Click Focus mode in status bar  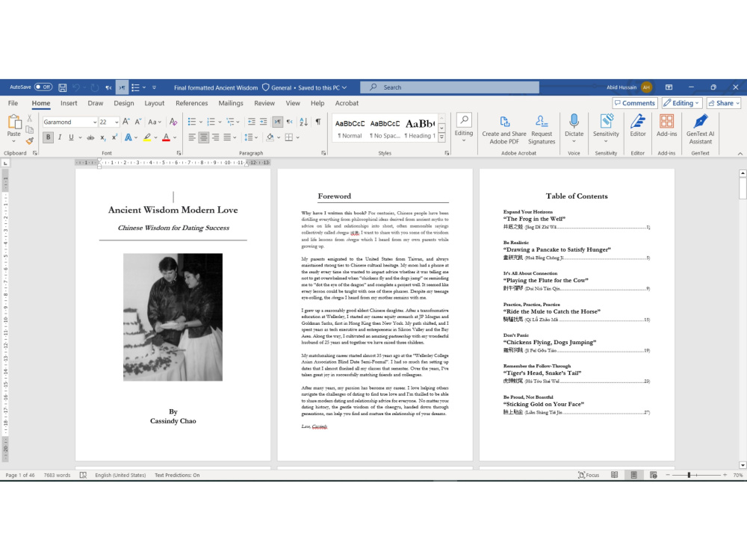pyautogui.click(x=589, y=475)
